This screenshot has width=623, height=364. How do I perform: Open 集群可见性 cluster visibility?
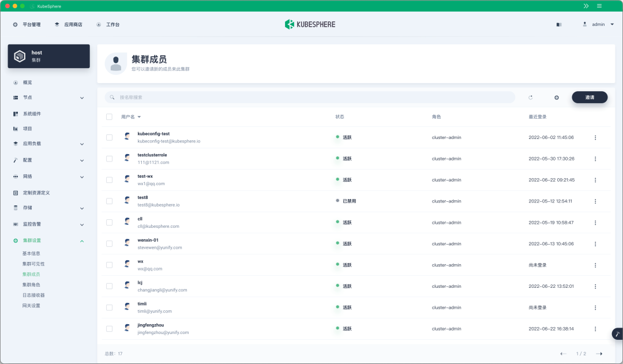coord(33,264)
